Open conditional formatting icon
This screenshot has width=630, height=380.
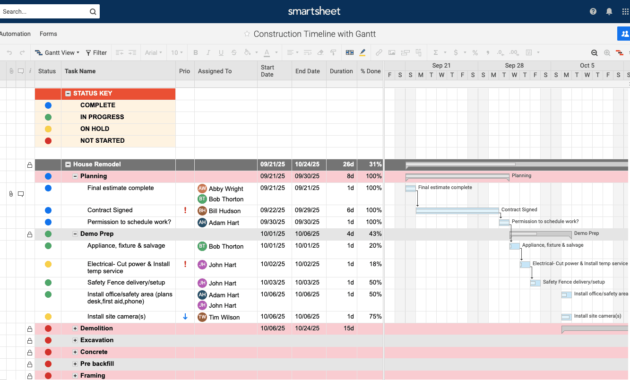click(350, 53)
